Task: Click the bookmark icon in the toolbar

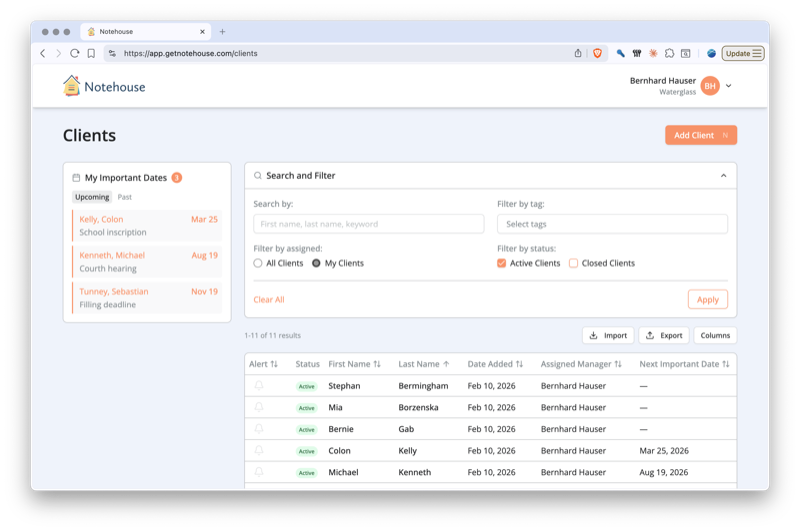Action: click(x=91, y=53)
